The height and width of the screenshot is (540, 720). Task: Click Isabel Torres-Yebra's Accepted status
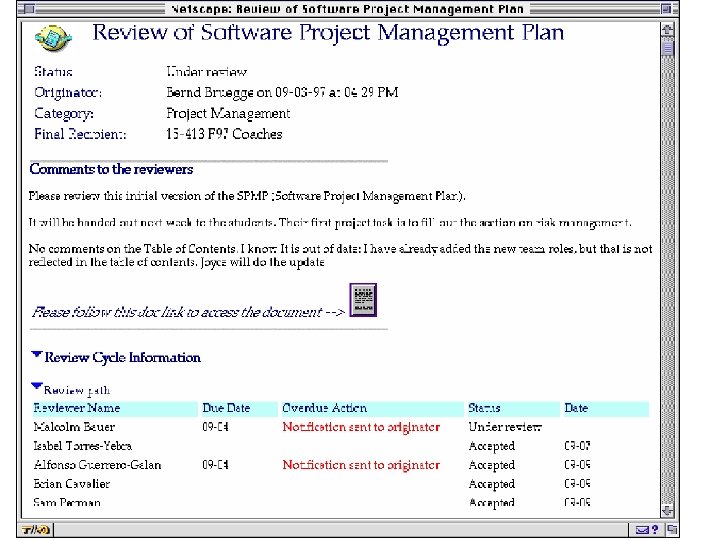coord(491,446)
